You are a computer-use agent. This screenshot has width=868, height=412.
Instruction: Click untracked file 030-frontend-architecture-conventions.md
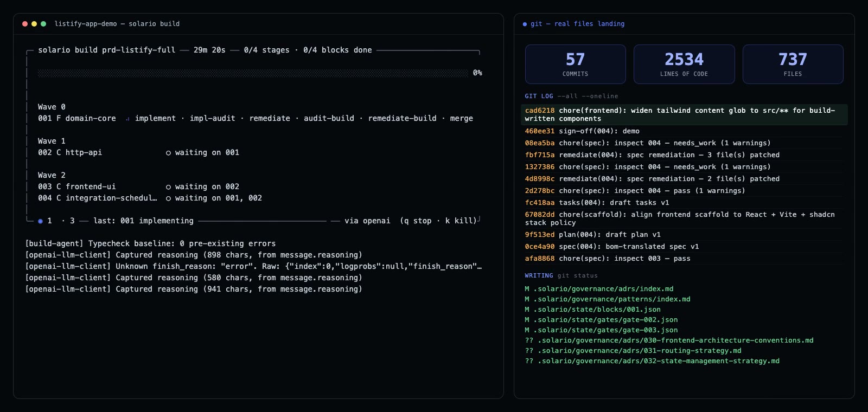click(x=669, y=340)
